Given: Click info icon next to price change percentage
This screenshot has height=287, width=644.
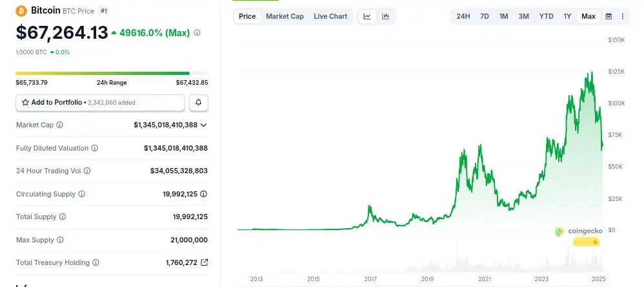Looking at the screenshot, I should (197, 32).
